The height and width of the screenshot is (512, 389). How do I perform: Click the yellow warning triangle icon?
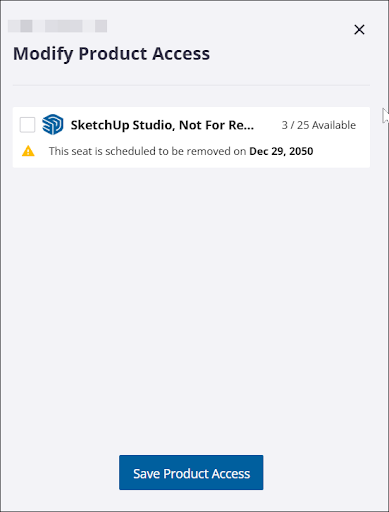pos(28,151)
